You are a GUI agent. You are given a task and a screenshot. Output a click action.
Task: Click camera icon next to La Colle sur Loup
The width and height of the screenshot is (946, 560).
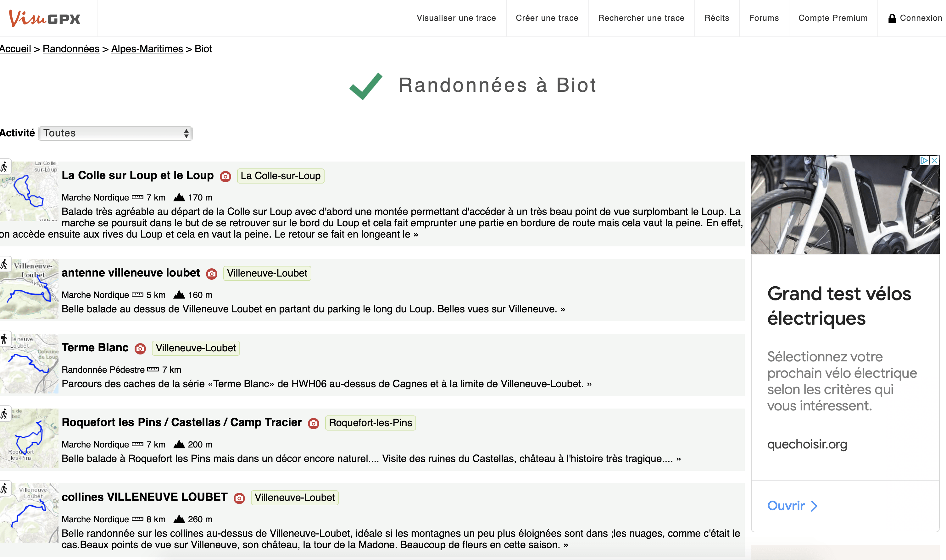pyautogui.click(x=225, y=176)
